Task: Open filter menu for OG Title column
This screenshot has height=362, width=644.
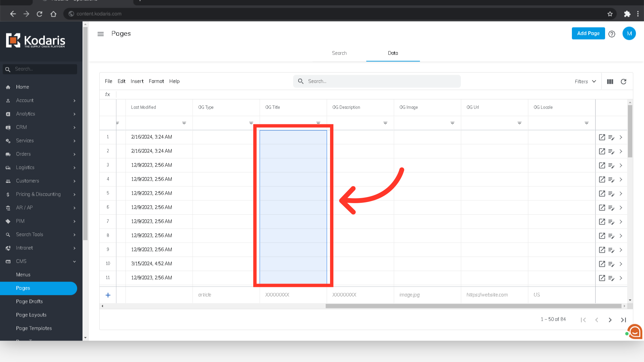Action: tap(318, 123)
